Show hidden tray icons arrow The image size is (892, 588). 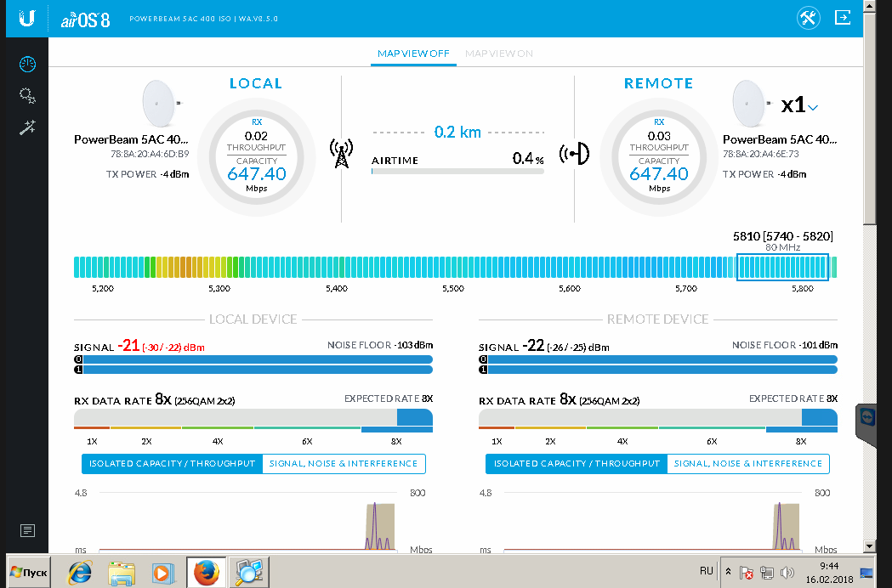(x=728, y=572)
